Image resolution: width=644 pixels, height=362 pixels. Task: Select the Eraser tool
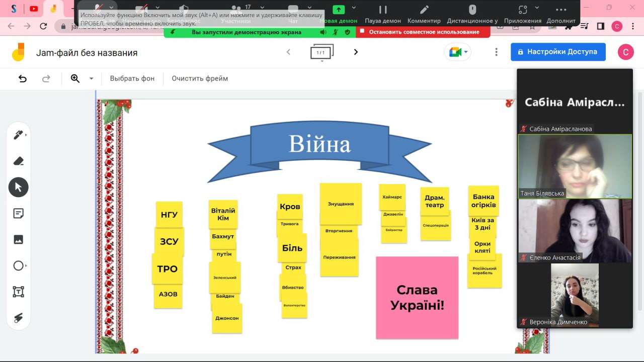point(18,161)
